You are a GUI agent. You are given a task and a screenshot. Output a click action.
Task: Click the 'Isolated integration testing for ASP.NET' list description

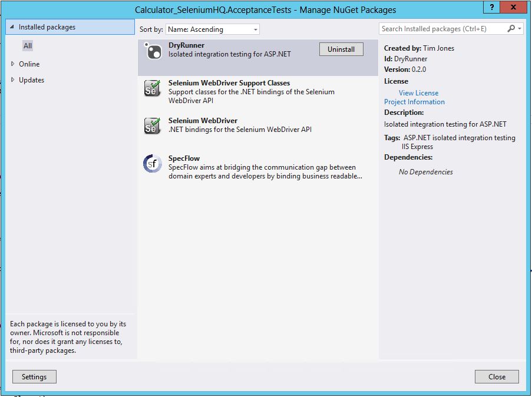pyautogui.click(x=229, y=54)
